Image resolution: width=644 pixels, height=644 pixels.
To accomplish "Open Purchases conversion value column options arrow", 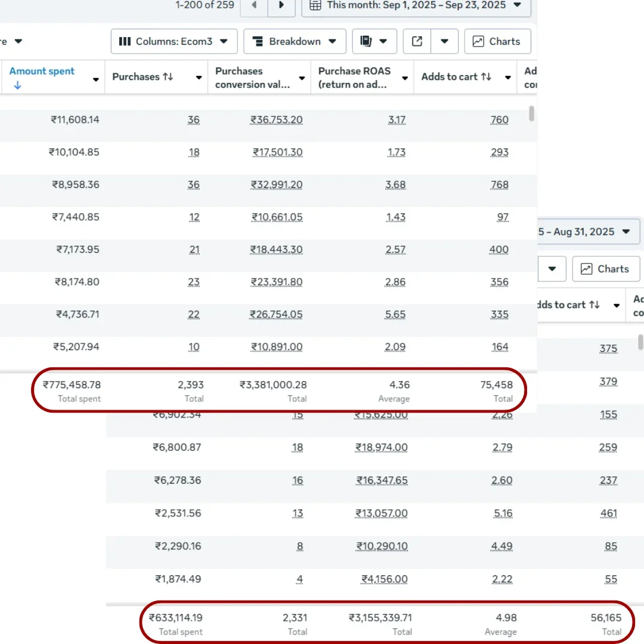I will click(x=302, y=78).
